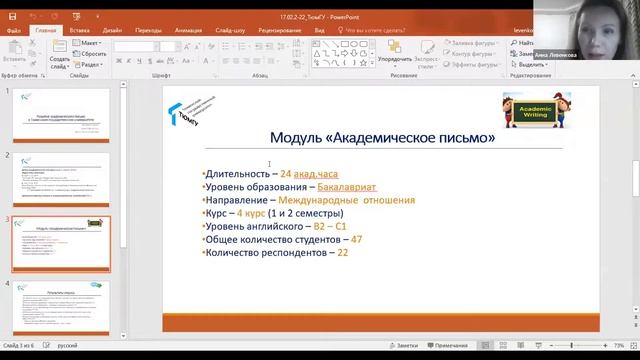Screen dimensions: 640x360
Task: Reset the slide layout with Сбросить
Action: [x=89, y=54]
